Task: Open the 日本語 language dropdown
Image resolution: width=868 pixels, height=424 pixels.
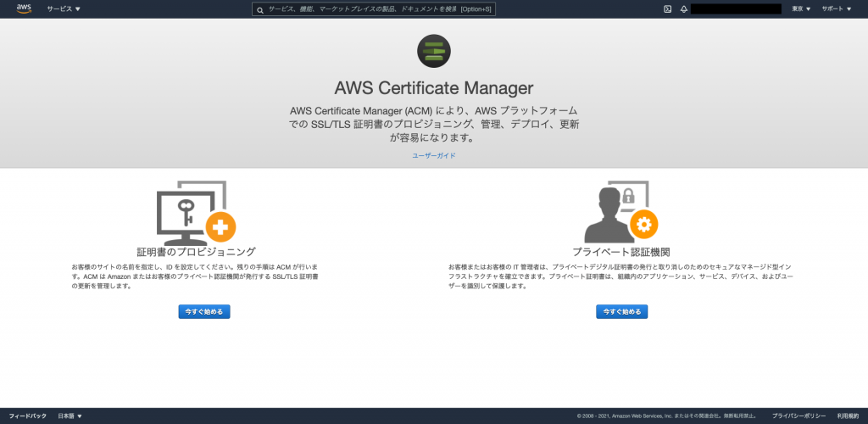Action: [70, 416]
